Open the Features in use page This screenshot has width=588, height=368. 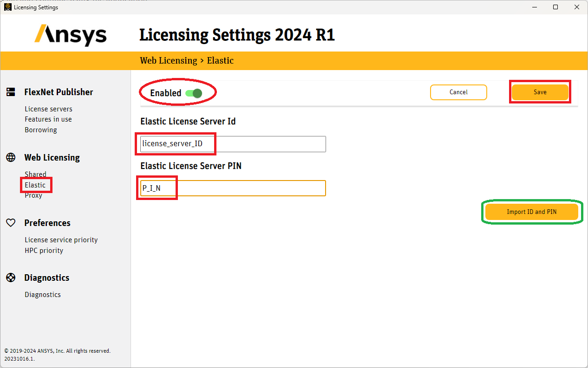pyautogui.click(x=48, y=119)
